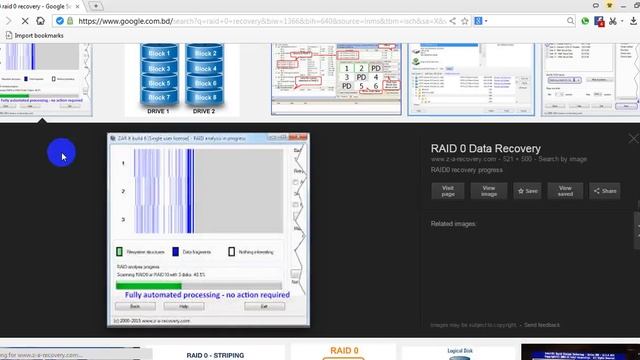
Task: Open the enlarged RAID analysis preview image
Action: pyautogui.click(x=208, y=230)
